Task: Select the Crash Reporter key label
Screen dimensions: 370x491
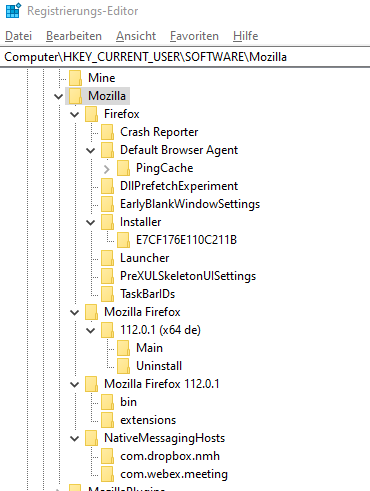Action: pyautogui.click(x=159, y=132)
